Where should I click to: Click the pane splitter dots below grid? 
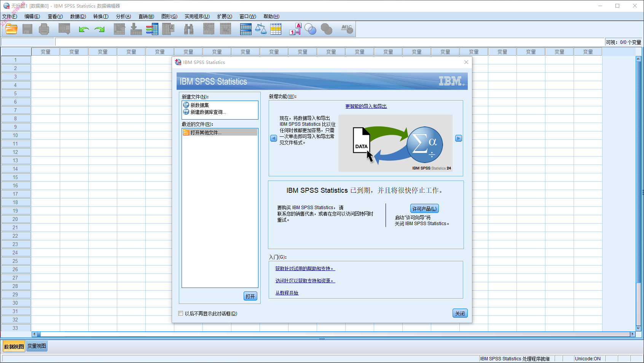(x=322, y=339)
